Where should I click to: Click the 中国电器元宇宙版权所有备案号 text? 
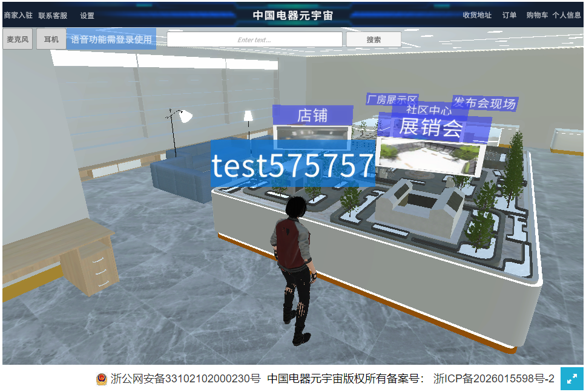pyautogui.click(x=346, y=379)
